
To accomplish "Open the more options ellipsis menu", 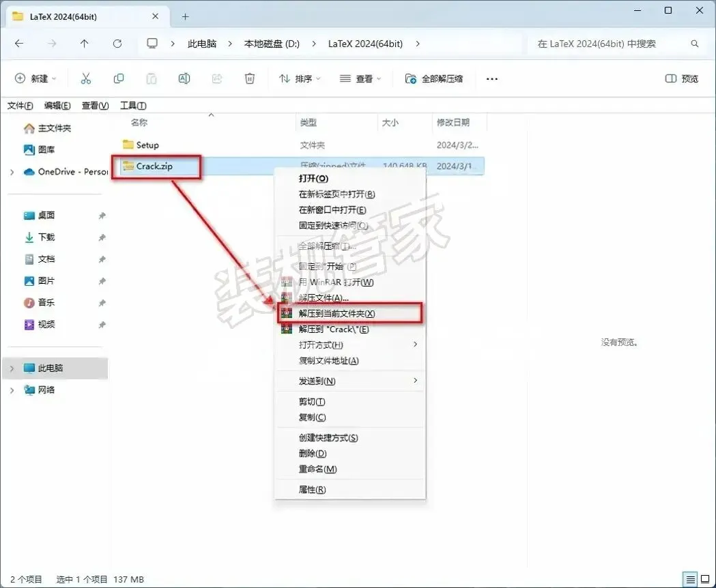I will tap(492, 79).
